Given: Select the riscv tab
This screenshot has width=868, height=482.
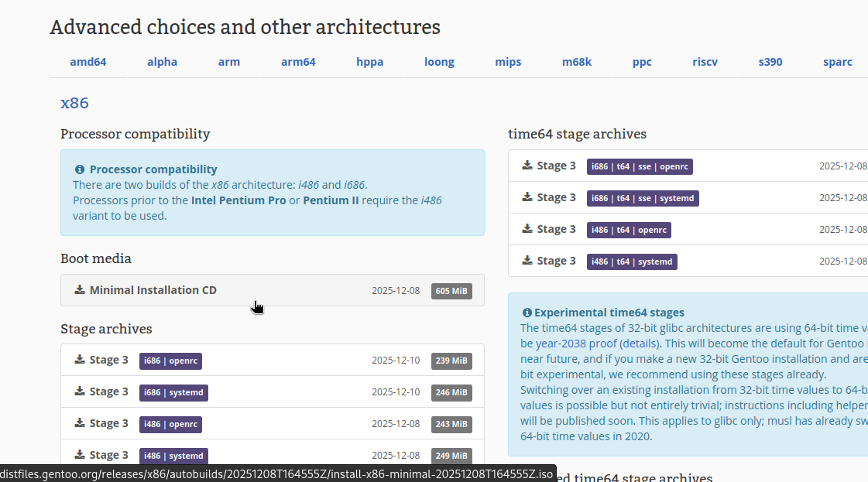Looking at the screenshot, I should click(705, 62).
